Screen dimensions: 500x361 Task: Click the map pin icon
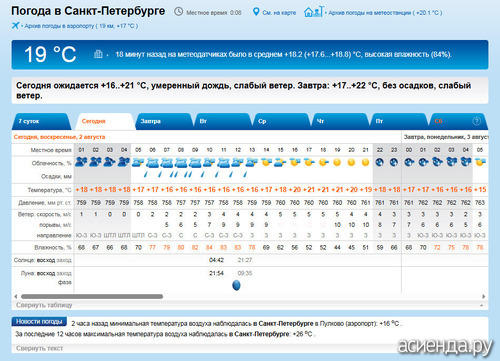[256, 12]
